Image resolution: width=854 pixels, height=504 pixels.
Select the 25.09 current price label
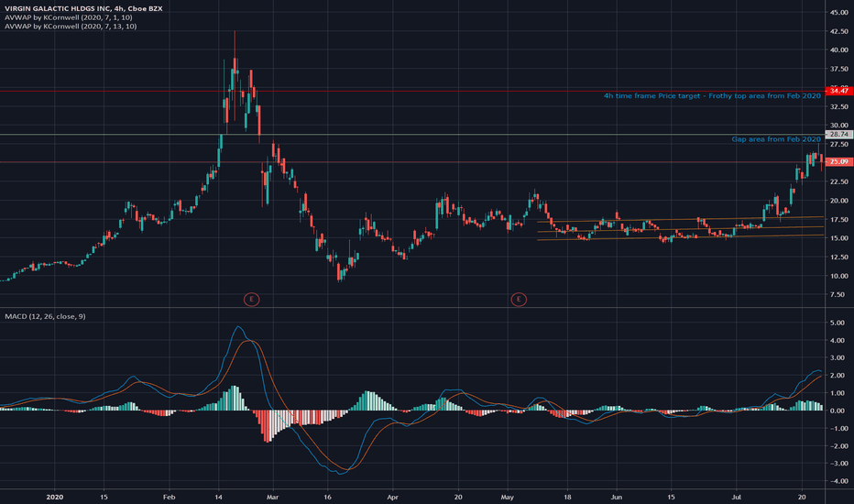click(839, 162)
